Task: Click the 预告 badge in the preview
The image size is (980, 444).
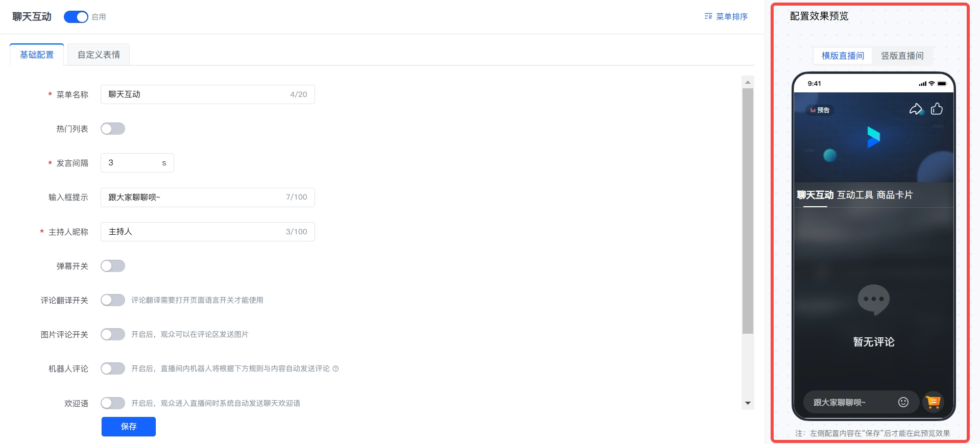Action: (820, 110)
